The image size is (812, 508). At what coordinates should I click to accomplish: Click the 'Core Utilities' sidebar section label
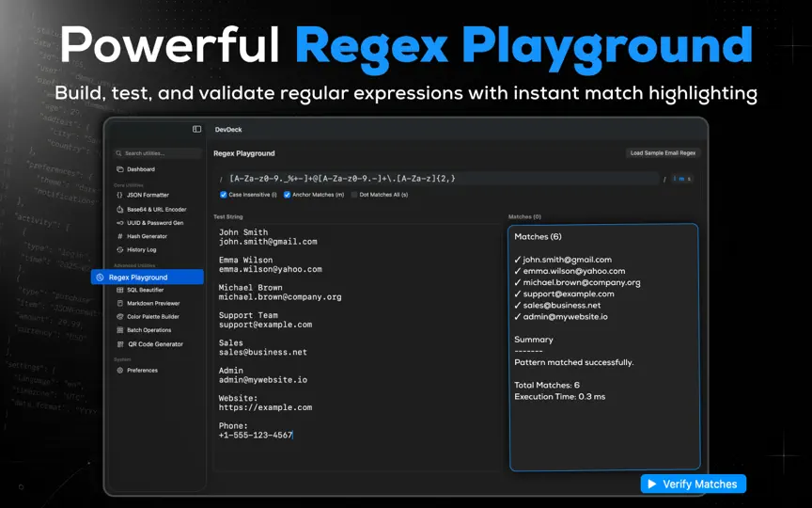129,185
